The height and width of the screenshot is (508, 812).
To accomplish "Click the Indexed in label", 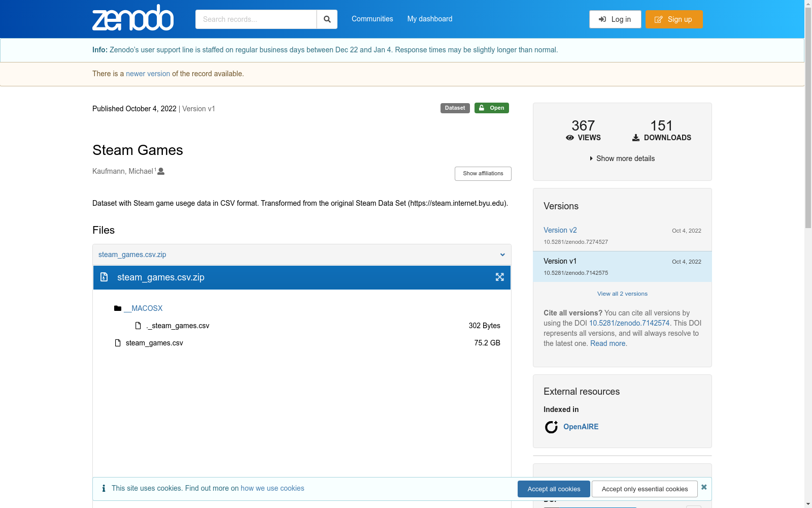I will click(561, 409).
